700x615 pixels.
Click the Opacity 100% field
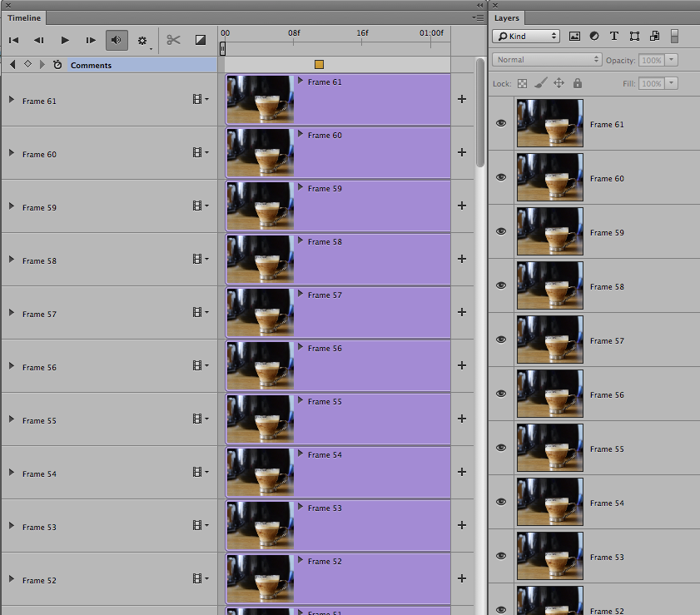pyautogui.click(x=652, y=60)
